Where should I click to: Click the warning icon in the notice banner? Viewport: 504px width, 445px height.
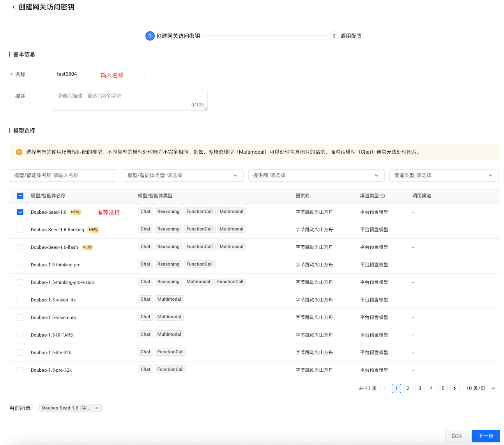click(19, 152)
